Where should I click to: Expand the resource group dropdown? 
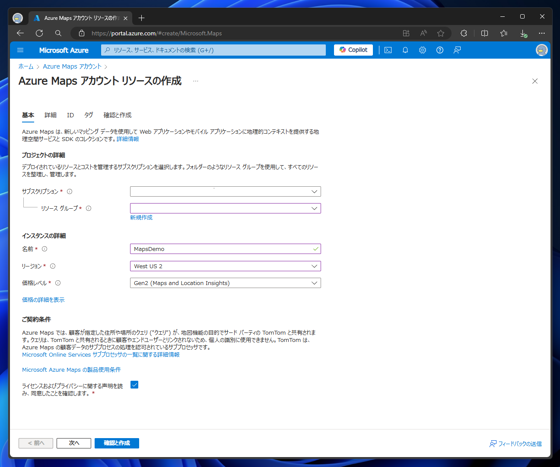(225, 208)
